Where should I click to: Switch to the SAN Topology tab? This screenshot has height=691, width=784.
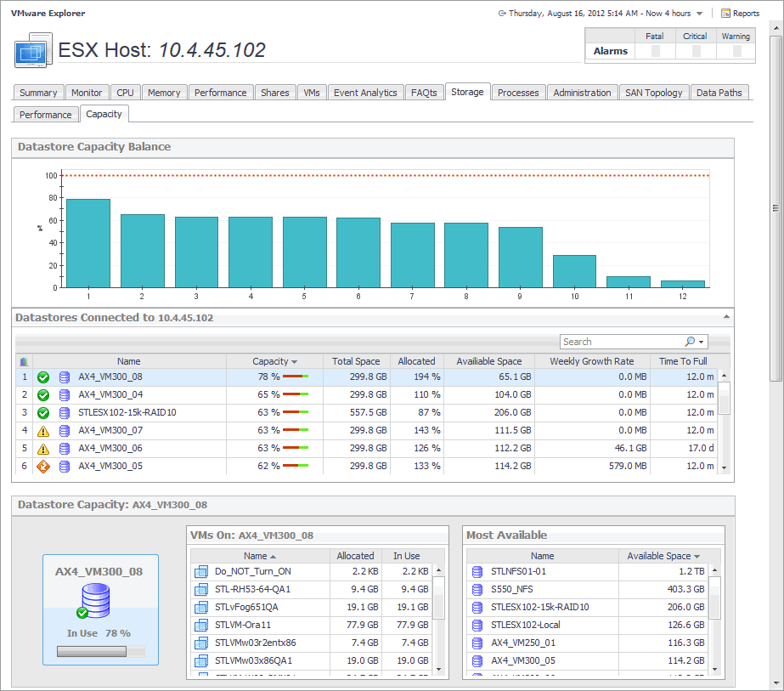[x=653, y=93]
